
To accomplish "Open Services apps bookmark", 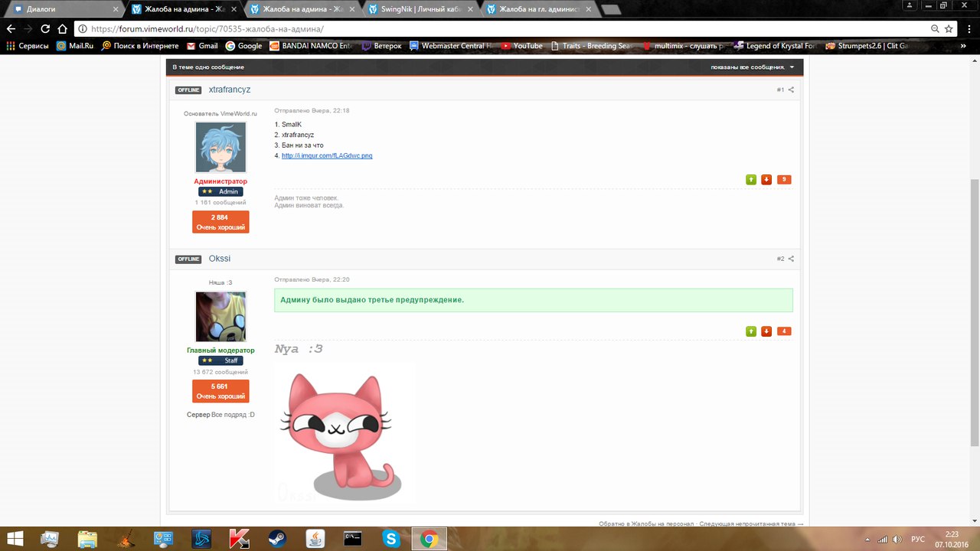I will [28, 46].
